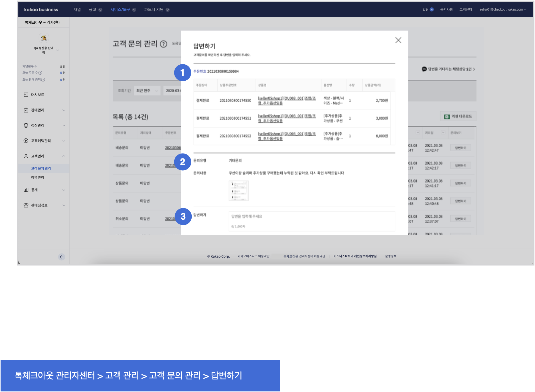Close the 답변하기 reply dialog

398,40
